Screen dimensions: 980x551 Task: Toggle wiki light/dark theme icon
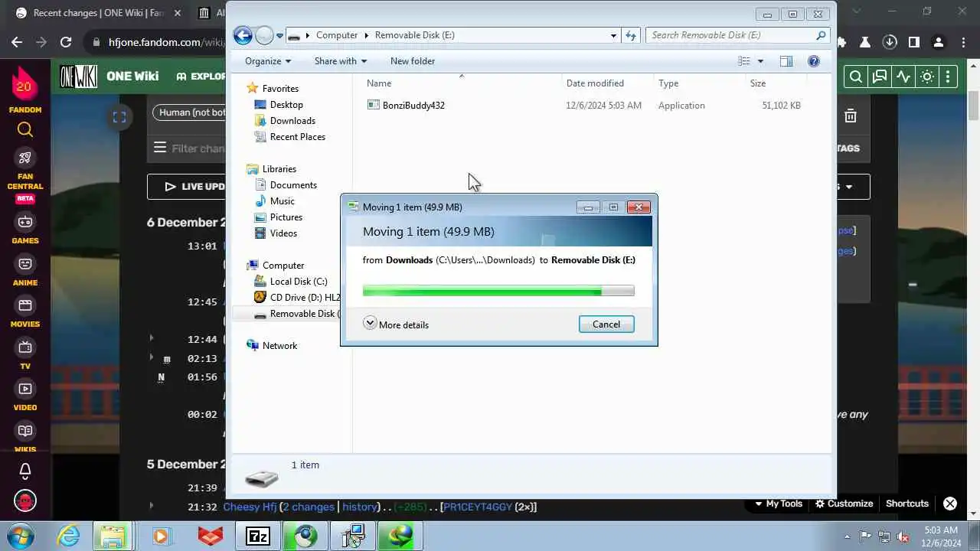927,77
